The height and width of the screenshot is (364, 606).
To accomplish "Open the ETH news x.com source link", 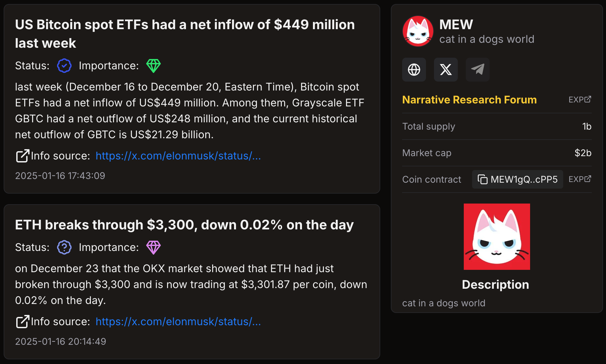I will point(178,322).
